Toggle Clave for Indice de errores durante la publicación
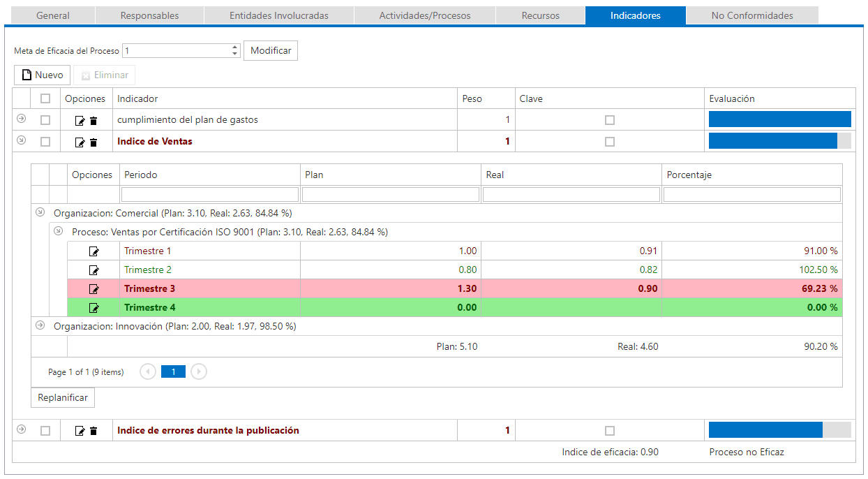The width and height of the screenshot is (868, 479). [610, 431]
